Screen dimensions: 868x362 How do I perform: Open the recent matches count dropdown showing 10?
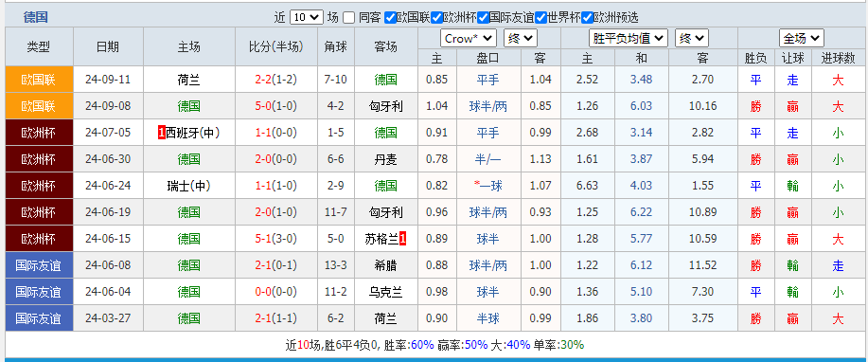(x=306, y=17)
